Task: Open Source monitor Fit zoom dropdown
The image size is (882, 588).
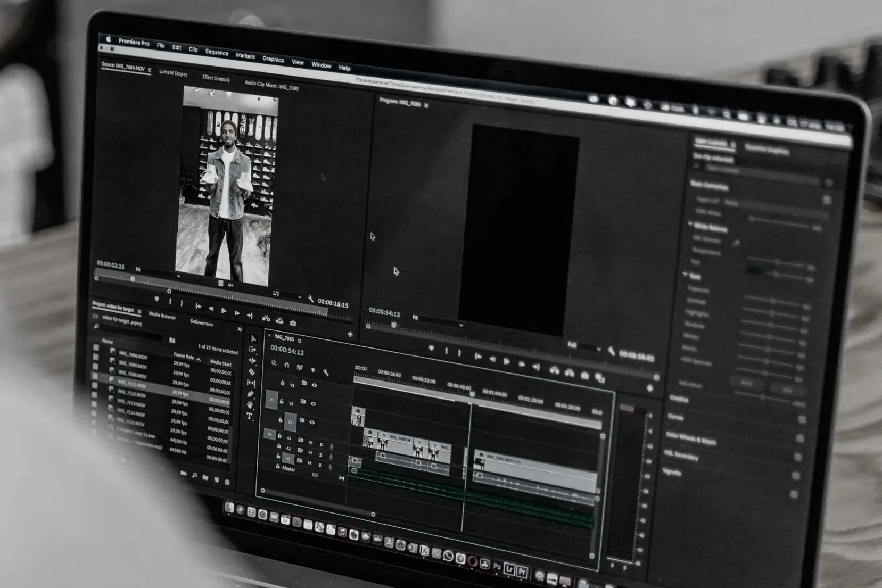Action: tap(158, 273)
